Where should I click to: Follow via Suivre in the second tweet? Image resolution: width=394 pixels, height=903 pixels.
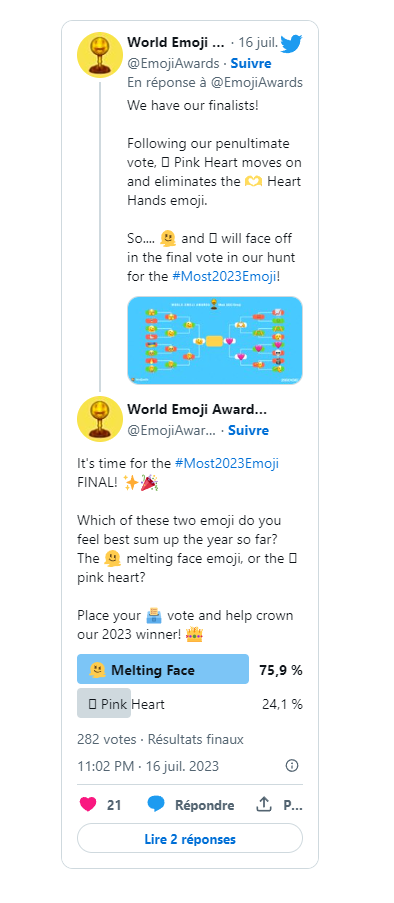coord(248,430)
